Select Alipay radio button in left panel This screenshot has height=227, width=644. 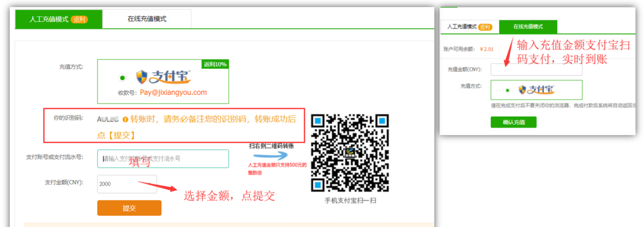tap(122, 78)
